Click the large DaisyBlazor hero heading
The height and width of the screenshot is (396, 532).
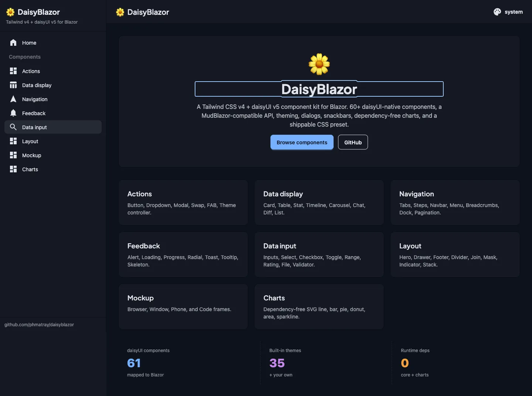click(x=319, y=89)
